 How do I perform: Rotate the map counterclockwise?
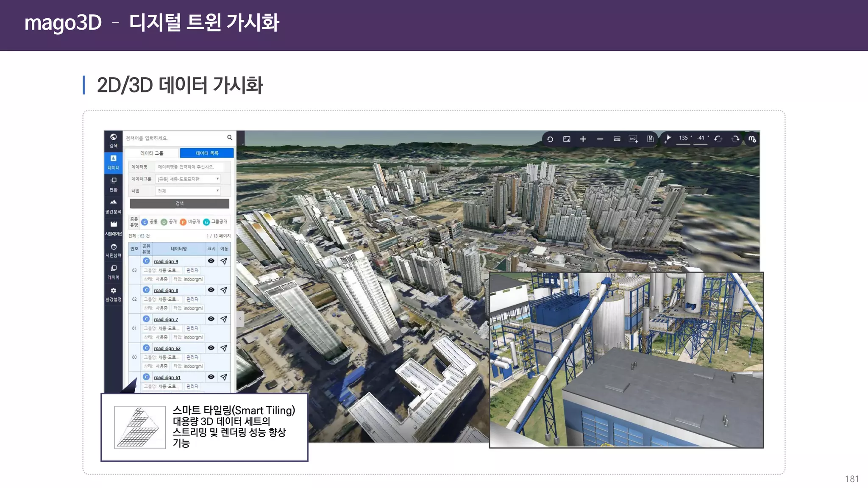tap(718, 139)
